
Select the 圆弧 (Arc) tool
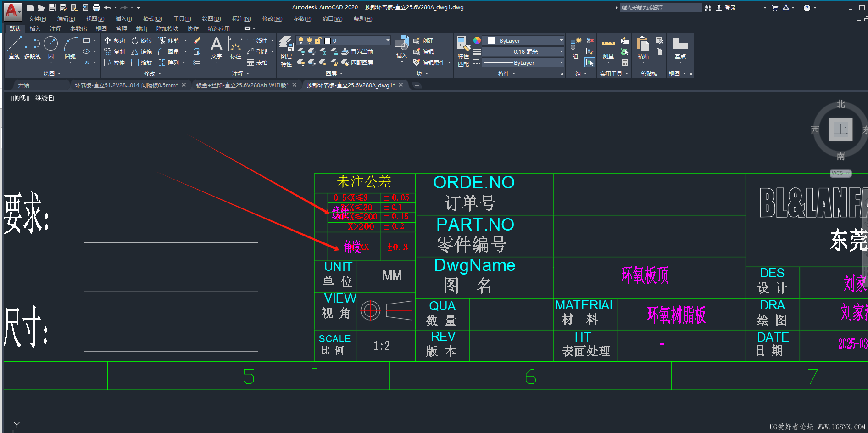(x=70, y=48)
